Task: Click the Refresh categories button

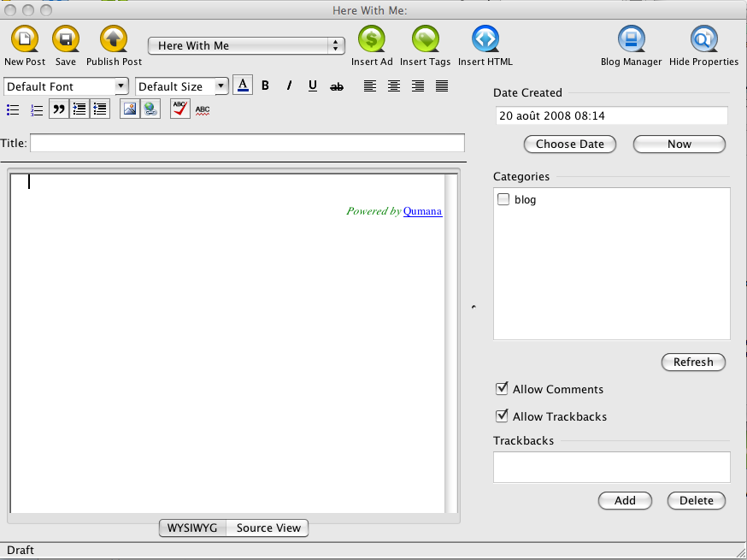Action: pos(693,362)
